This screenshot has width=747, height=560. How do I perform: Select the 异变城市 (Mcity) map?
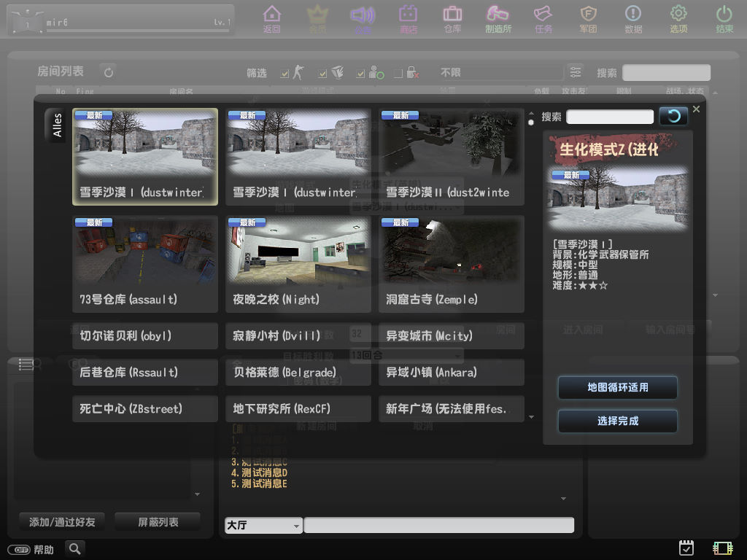pyautogui.click(x=451, y=335)
